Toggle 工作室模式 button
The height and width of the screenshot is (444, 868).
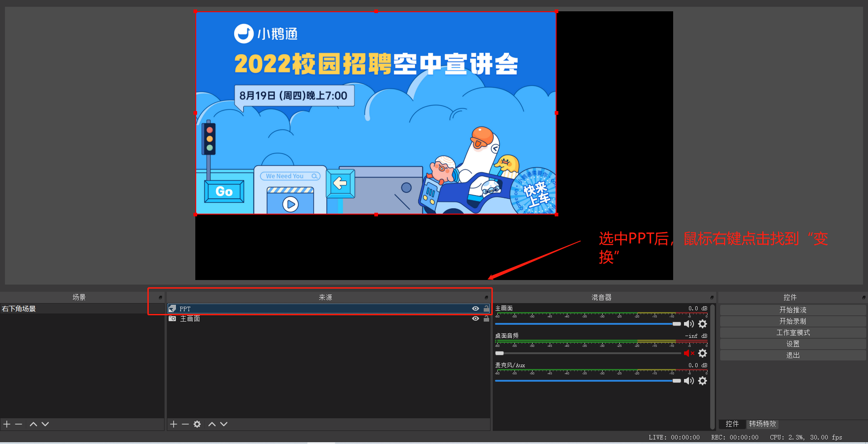[x=793, y=332]
